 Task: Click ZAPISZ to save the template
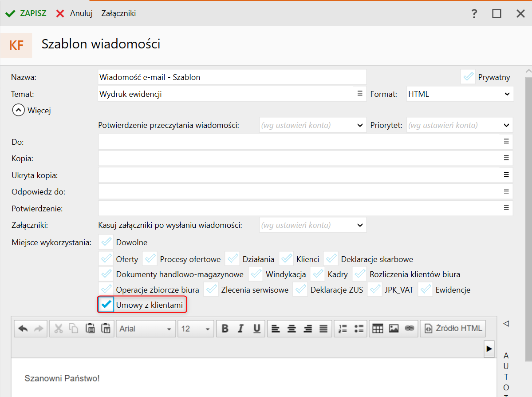[26, 13]
